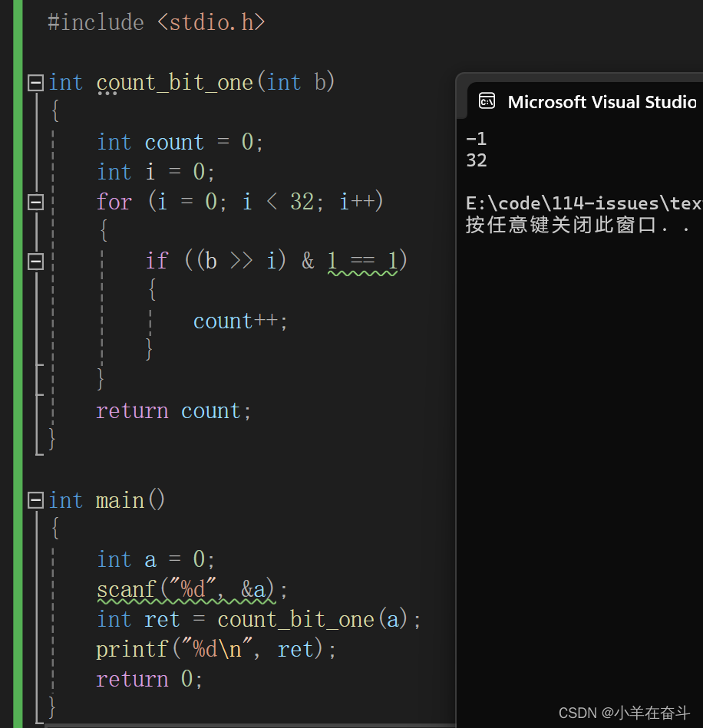The image size is (703, 728).
Task: Collapse the main function block
Action: (x=35, y=500)
